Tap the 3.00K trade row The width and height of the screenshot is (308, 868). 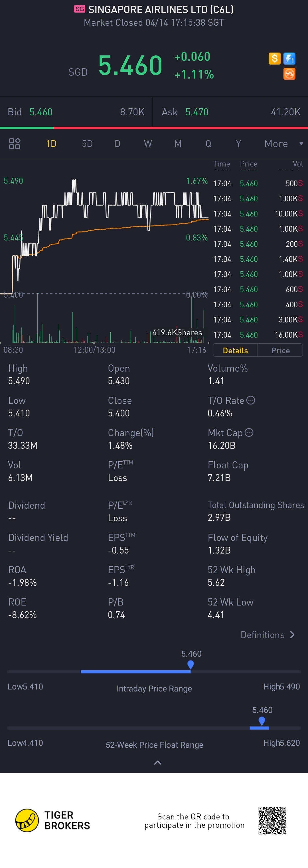pyautogui.click(x=258, y=319)
